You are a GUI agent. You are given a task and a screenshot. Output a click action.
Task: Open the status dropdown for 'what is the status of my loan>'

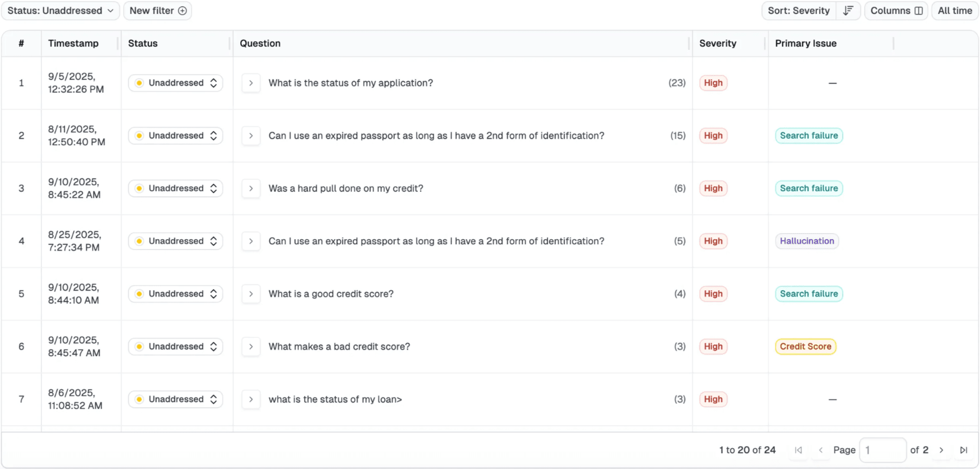click(175, 399)
